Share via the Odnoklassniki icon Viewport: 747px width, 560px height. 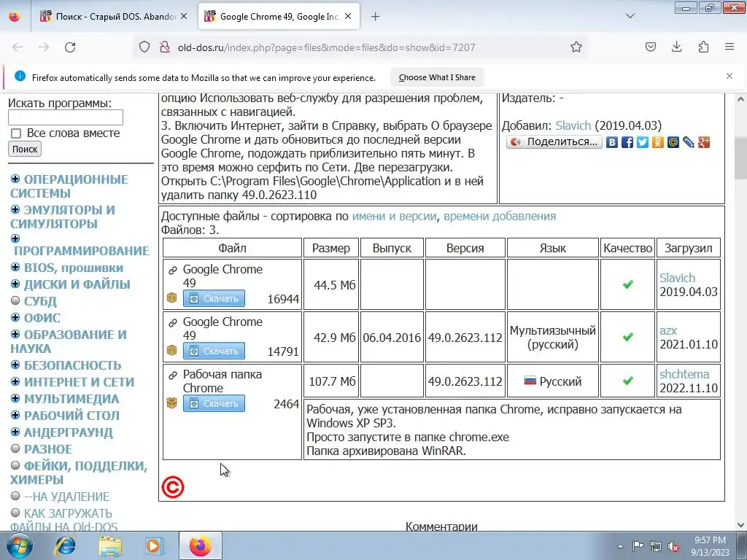(x=657, y=142)
